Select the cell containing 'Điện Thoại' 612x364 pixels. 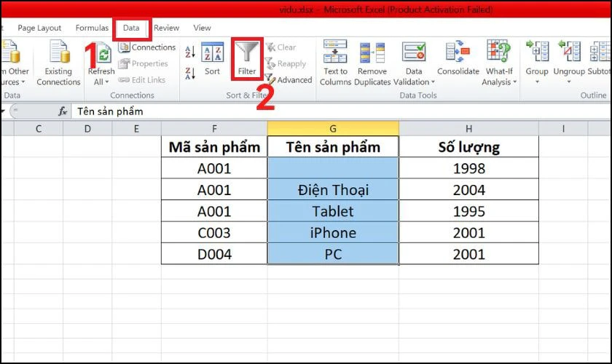[x=333, y=189]
